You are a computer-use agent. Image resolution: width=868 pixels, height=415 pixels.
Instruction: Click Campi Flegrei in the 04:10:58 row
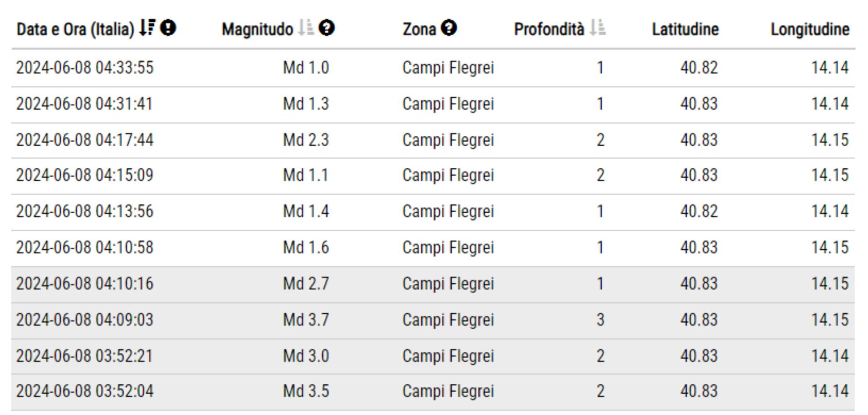(448, 248)
